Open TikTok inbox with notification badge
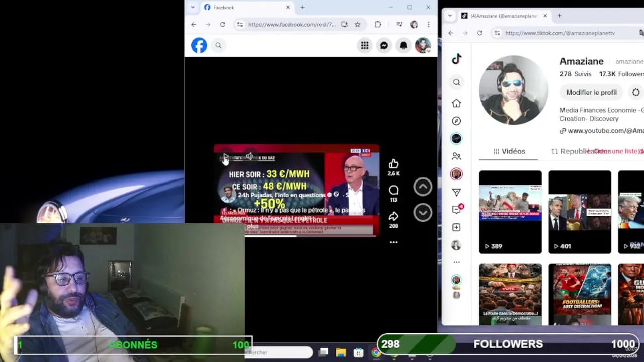The width and height of the screenshot is (644, 362). (457, 209)
